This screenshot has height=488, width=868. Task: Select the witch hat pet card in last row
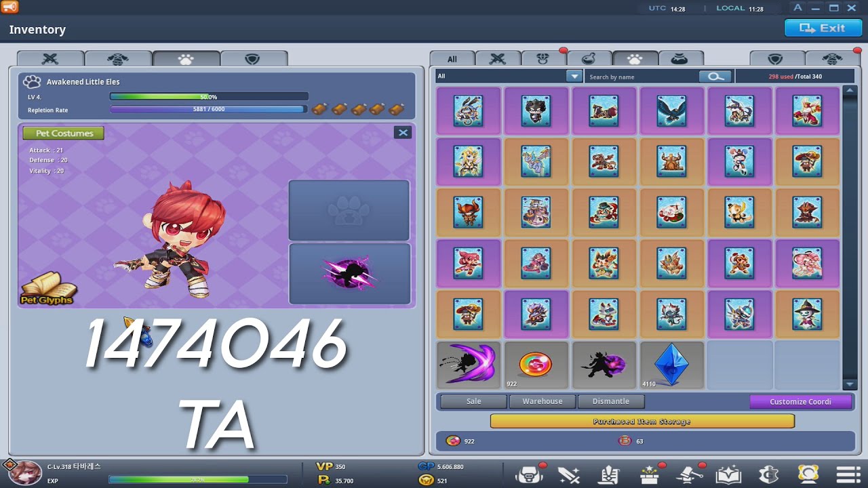[x=808, y=314]
